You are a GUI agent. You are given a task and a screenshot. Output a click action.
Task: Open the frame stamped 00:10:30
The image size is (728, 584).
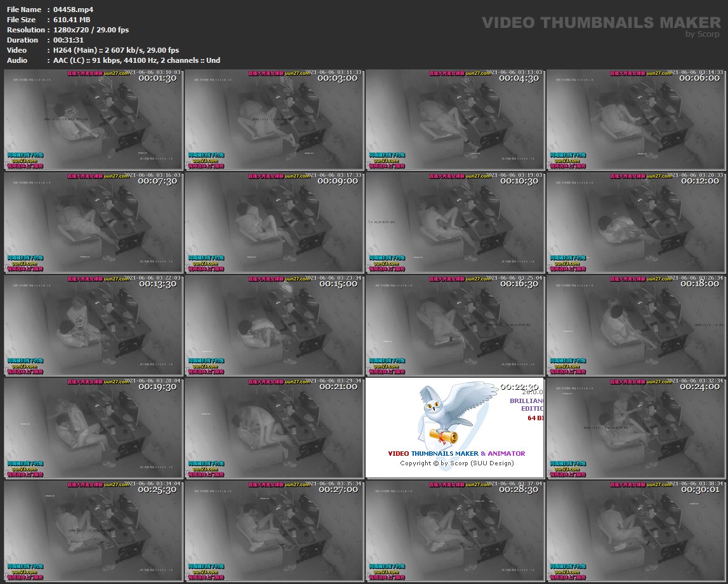[x=455, y=223]
